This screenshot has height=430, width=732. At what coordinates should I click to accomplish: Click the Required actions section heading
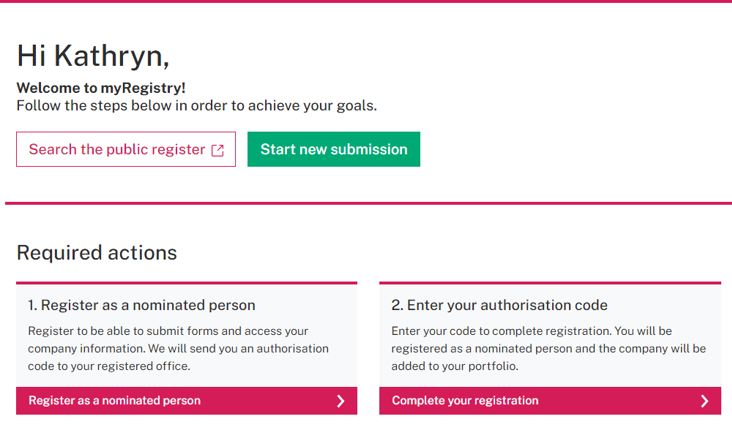pos(97,253)
